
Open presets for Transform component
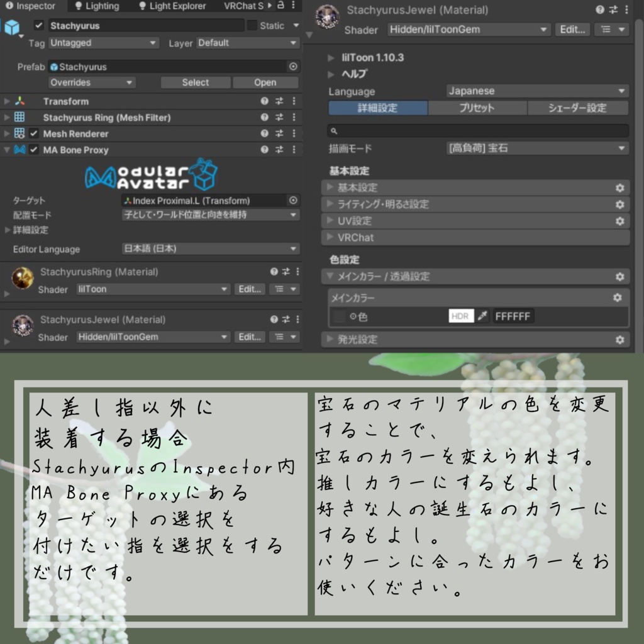pos(279,101)
